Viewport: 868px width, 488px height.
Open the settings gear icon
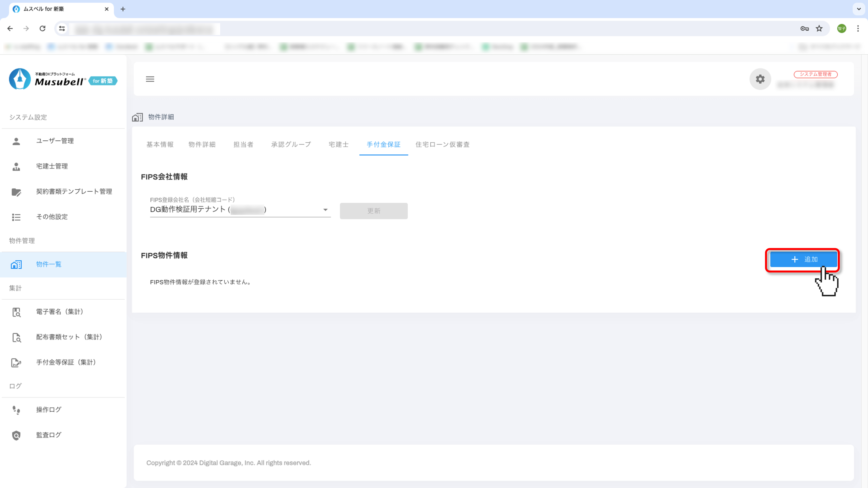tap(760, 79)
